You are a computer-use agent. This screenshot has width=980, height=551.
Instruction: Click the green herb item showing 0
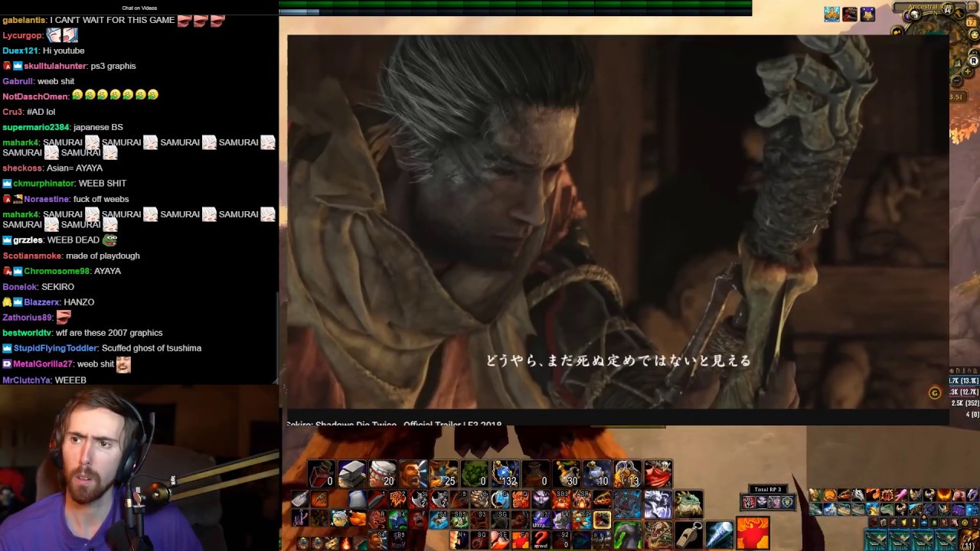click(475, 474)
